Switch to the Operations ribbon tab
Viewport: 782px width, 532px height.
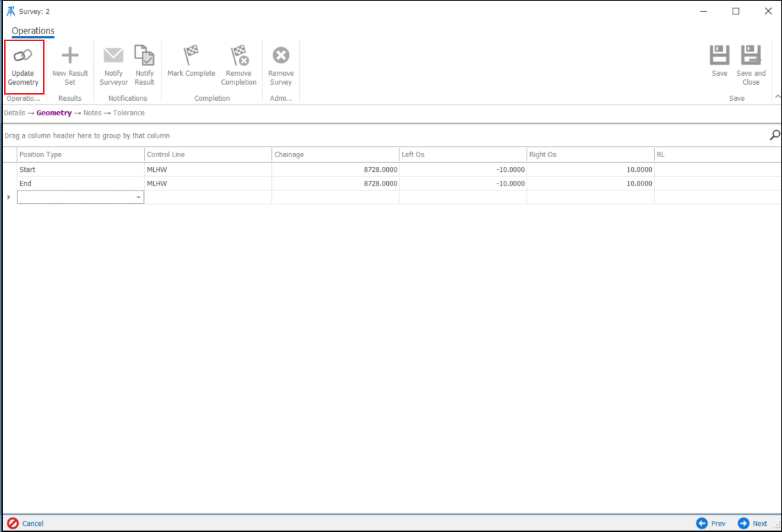point(33,31)
